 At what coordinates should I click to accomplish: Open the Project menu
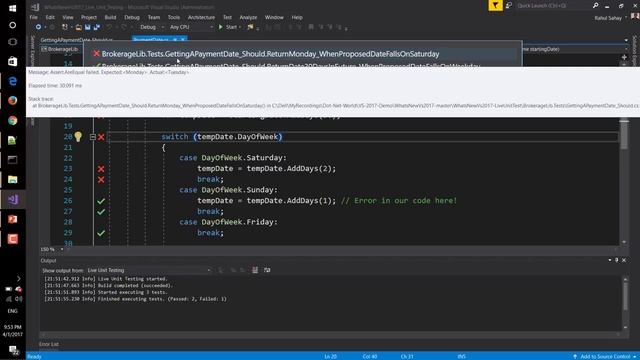(89, 18)
